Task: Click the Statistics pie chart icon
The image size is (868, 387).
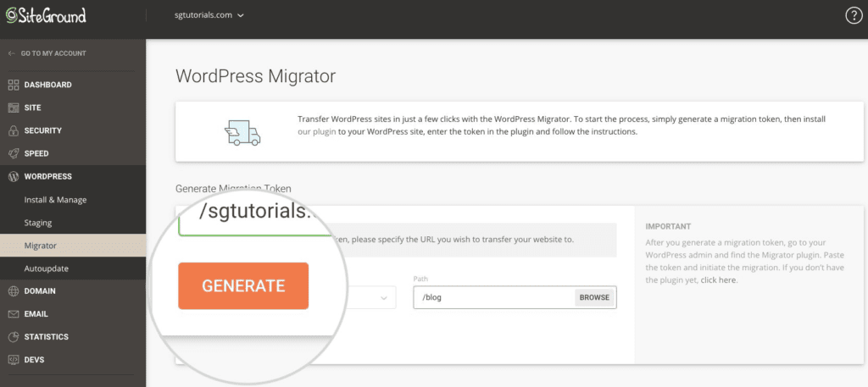Action: pos(14,337)
